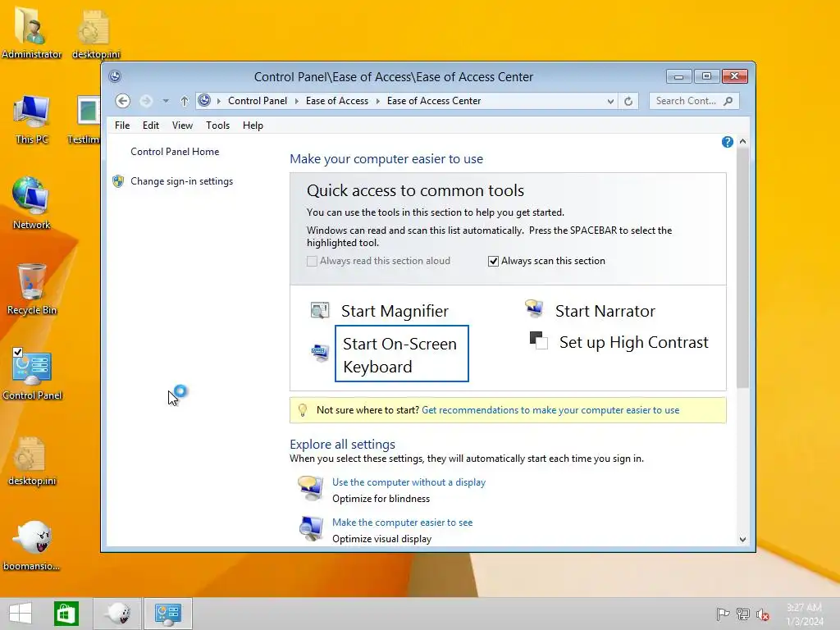Open the File menu
The image size is (840, 630).
click(x=122, y=126)
